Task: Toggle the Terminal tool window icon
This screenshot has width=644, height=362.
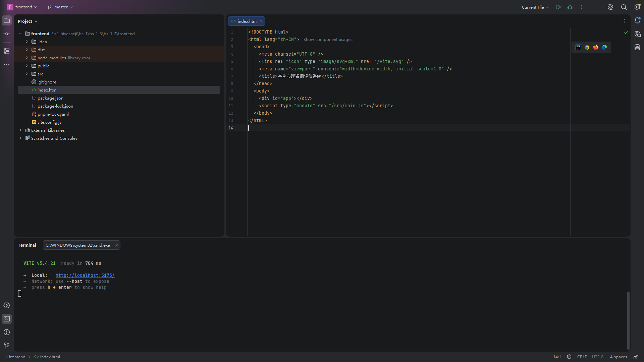Action: tap(7, 319)
